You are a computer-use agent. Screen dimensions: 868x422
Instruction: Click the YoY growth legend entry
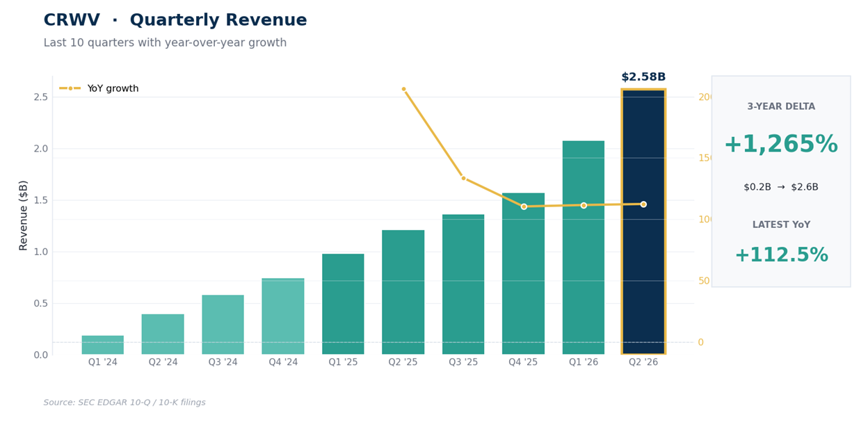[x=99, y=88]
